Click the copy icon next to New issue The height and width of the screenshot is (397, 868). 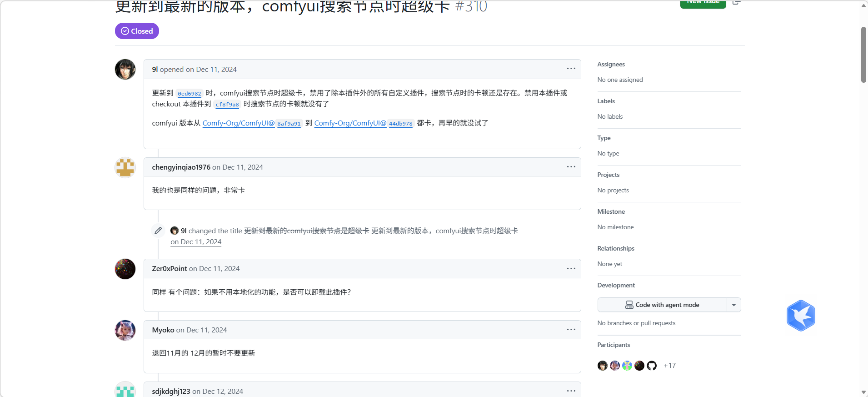pos(736,2)
